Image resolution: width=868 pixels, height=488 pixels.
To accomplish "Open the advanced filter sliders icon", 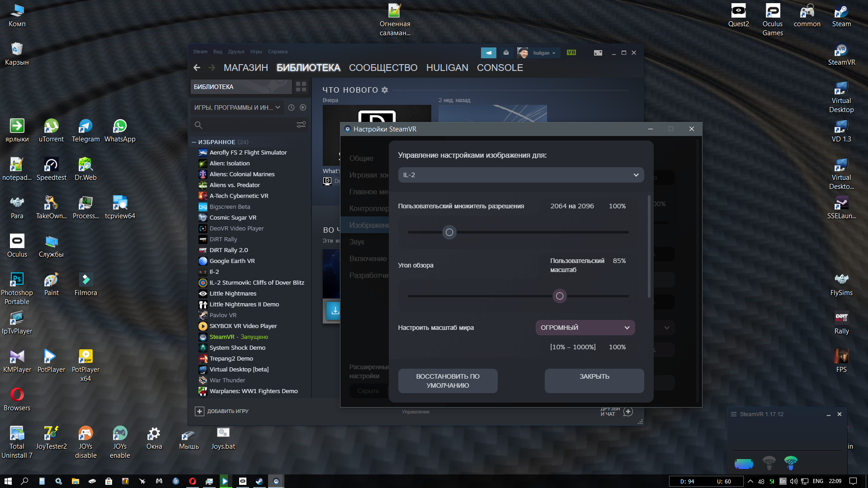I will (x=301, y=125).
